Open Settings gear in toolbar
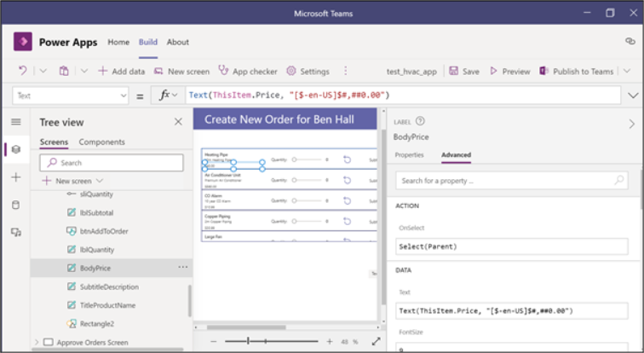The image size is (644, 353). point(308,71)
